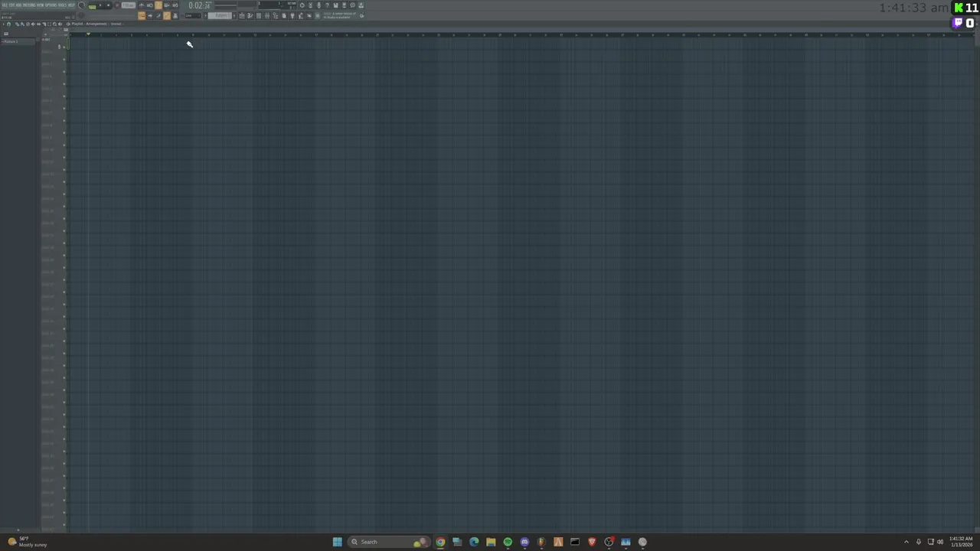Select the playlist Slice tool

(x=44, y=24)
